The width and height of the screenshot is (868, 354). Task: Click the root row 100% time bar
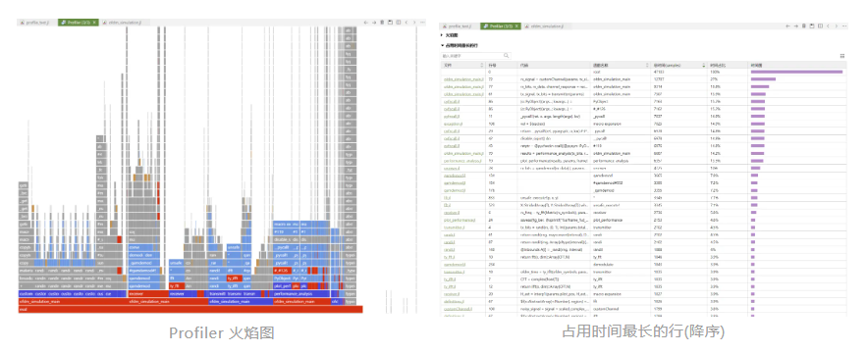796,72
